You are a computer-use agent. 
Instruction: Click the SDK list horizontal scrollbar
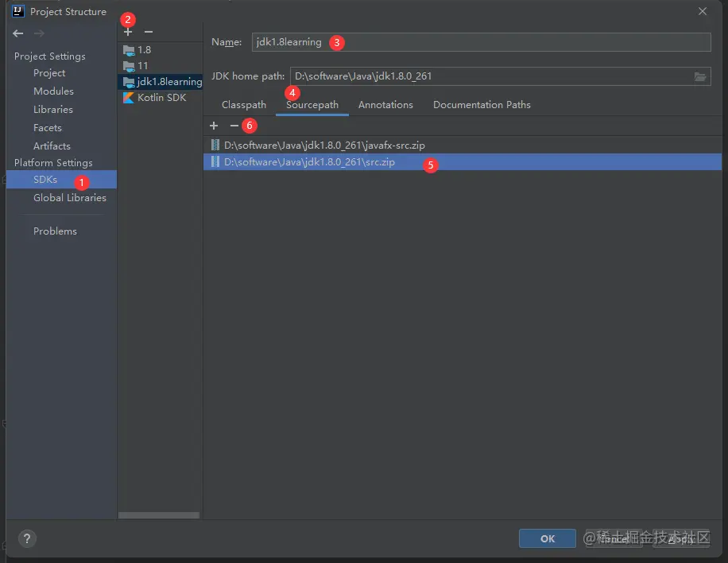pos(159,515)
